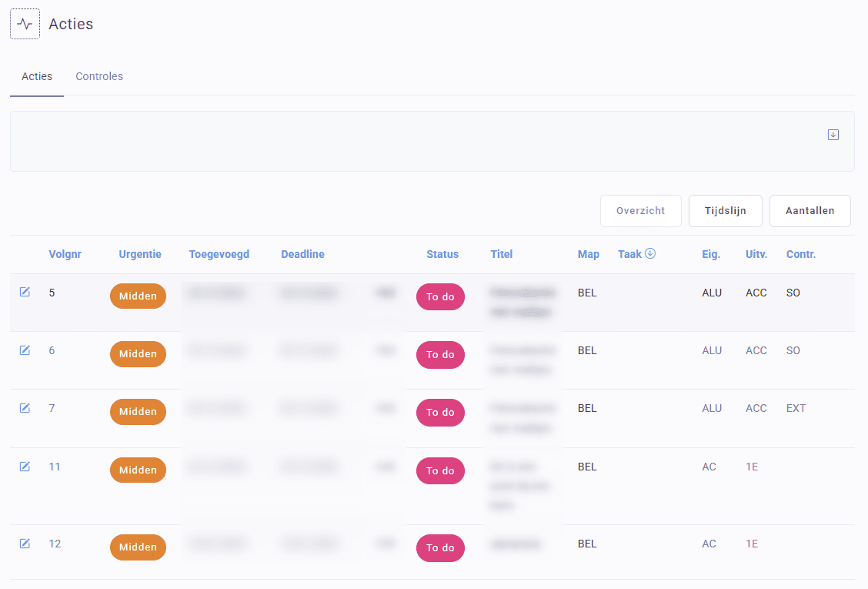Open the Aantallen view
This screenshot has height=589, width=868.
tap(810, 210)
